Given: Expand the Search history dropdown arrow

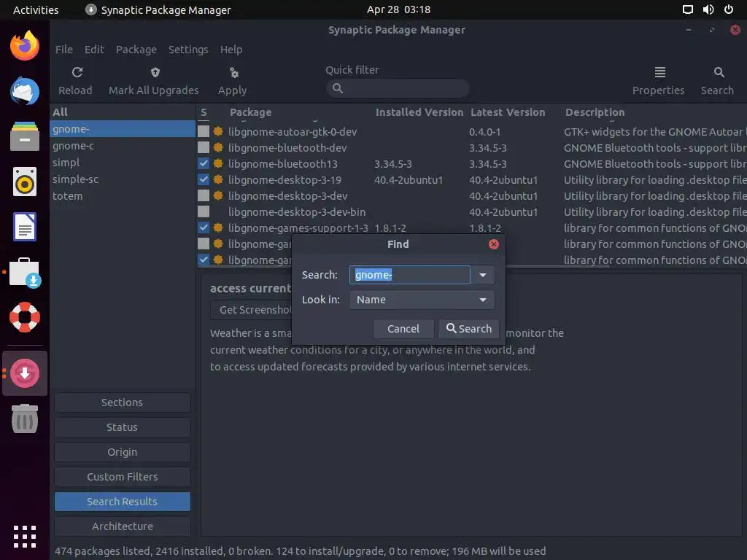Looking at the screenshot, I should pyautogui.click(x=483, y=275).
